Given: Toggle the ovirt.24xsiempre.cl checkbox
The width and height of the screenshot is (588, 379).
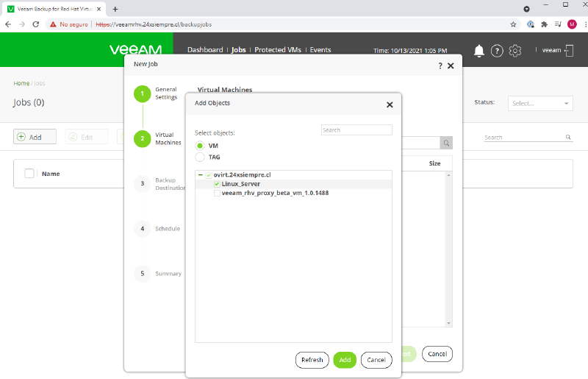Looking at the screenshot, I should tap(209, 175).
